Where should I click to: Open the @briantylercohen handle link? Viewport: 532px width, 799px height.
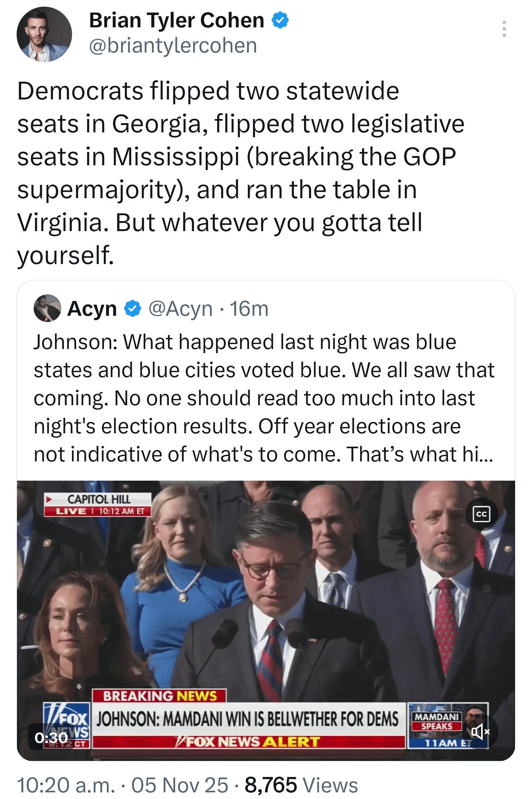173,46
